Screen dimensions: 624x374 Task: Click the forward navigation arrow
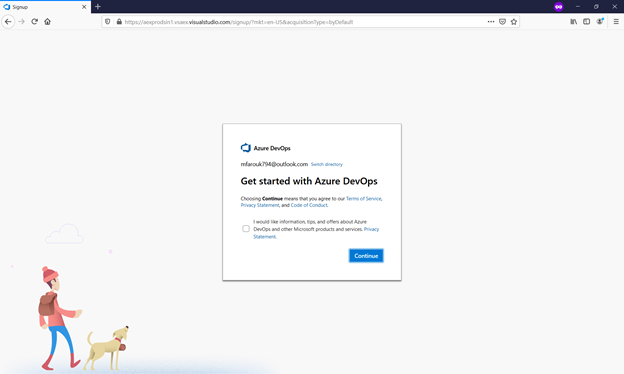21,21
